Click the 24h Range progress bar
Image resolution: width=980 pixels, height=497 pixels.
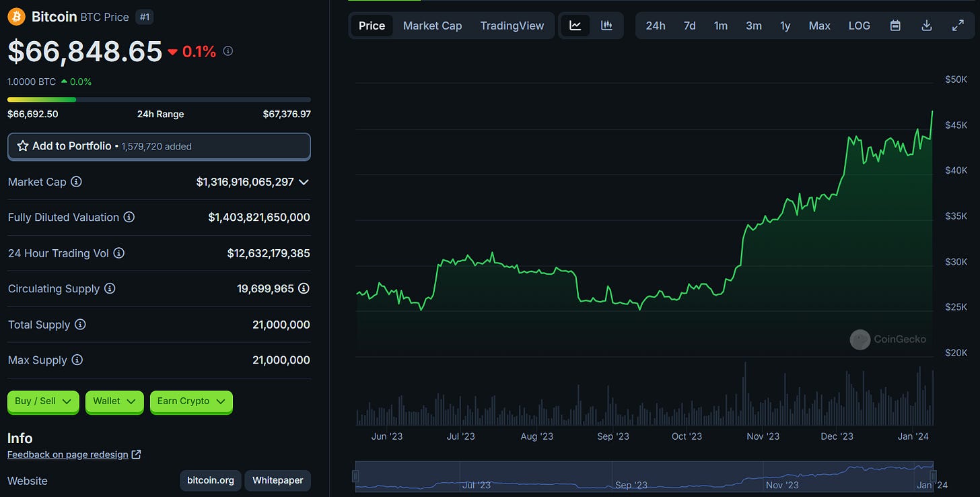159,100
